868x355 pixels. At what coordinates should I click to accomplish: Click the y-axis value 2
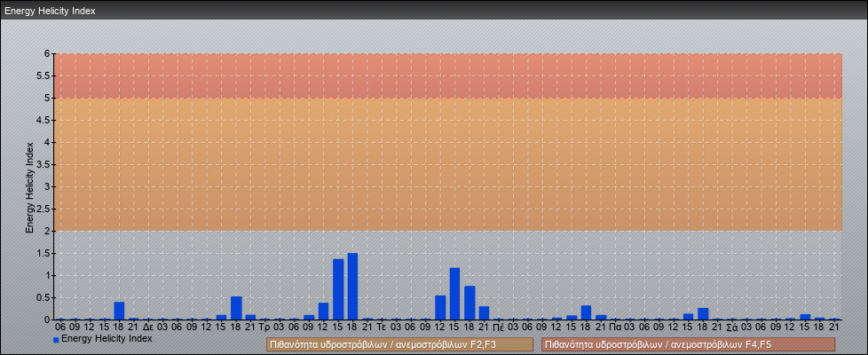(x=48, y=231)
